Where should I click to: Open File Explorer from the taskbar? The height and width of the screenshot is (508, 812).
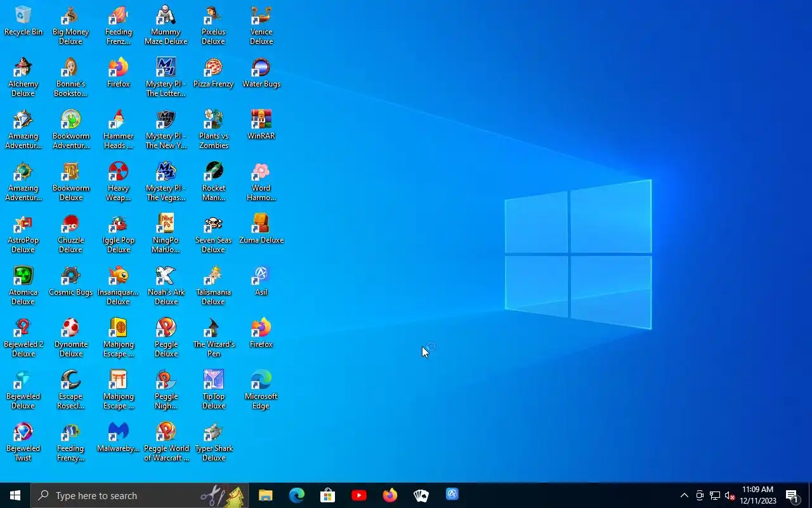[265, 495]
